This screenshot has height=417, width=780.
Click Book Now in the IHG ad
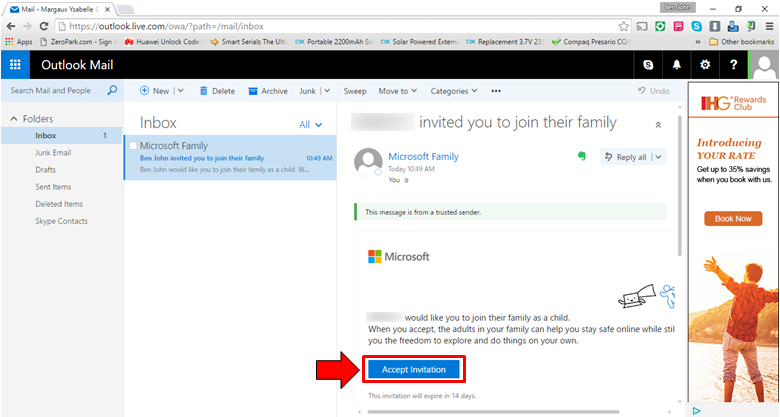tap(733, 218)
